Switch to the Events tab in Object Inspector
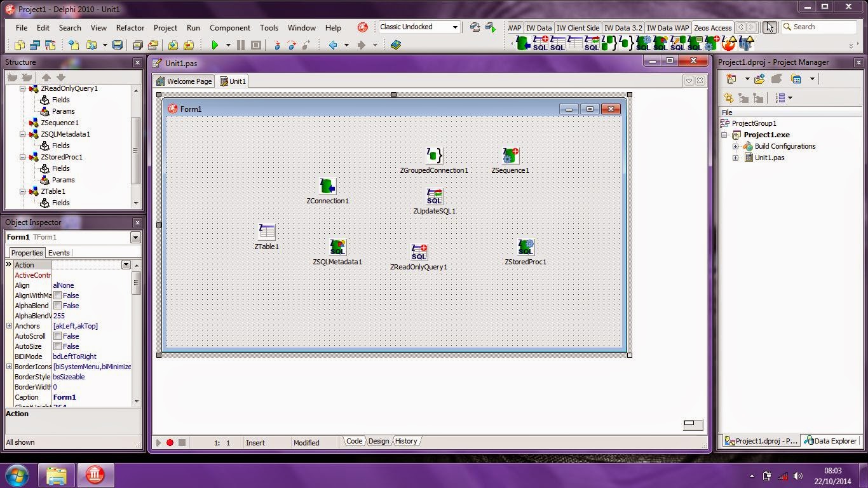Screen dimensions: 868x488 coord(59,253)
